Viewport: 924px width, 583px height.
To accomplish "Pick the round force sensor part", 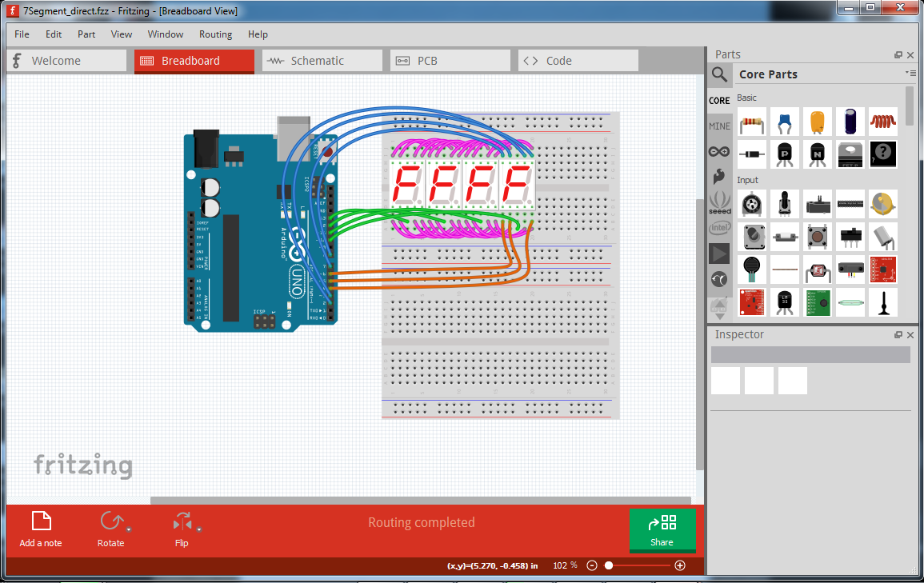I will tap(752, 270).
